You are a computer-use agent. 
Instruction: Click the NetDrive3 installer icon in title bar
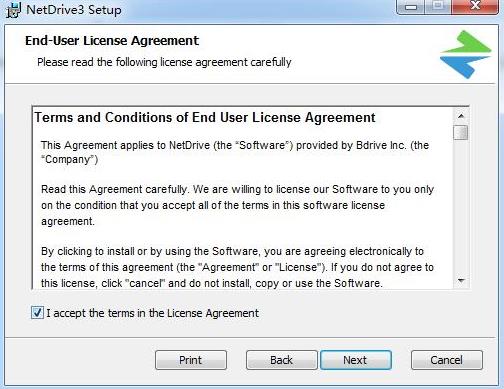pos(14,9)
